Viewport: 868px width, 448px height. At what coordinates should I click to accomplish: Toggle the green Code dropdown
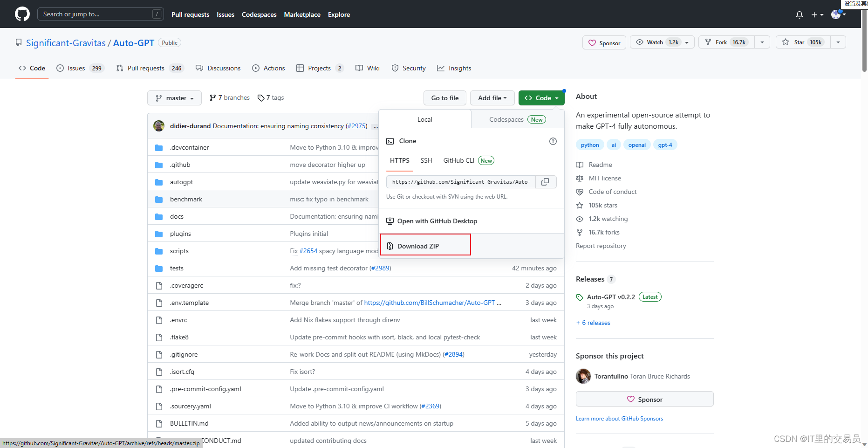tap(541, 98)
